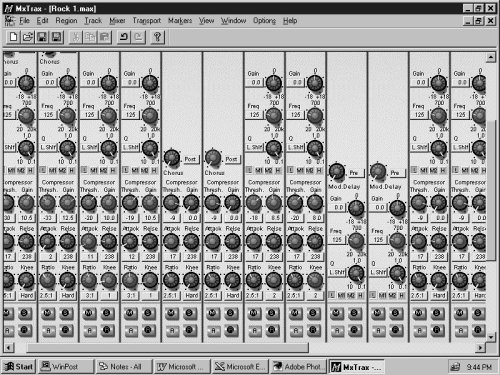Toggle the Hard knee button under the first Chorus strip
Viewport: 500px width, 375px height.
pos(191,295)
